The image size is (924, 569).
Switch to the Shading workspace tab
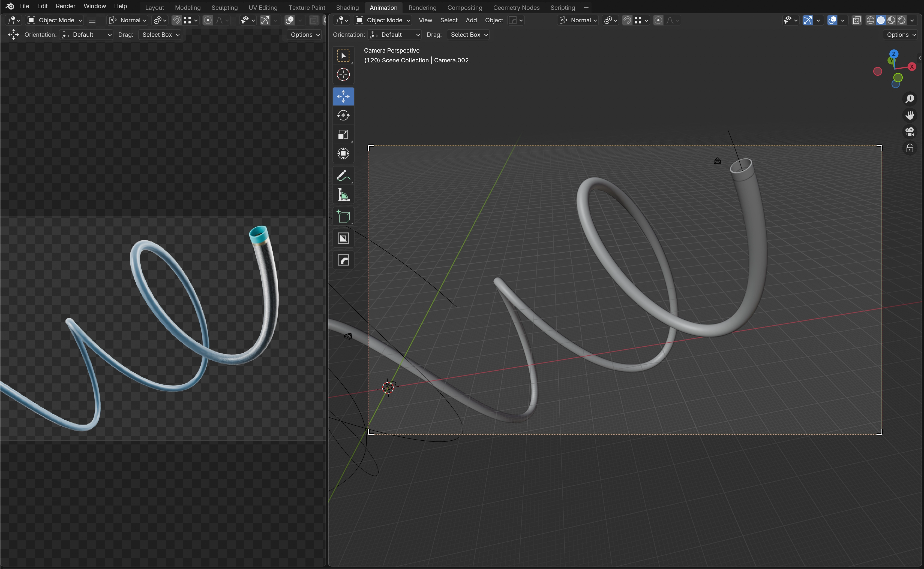click(347, 8)
